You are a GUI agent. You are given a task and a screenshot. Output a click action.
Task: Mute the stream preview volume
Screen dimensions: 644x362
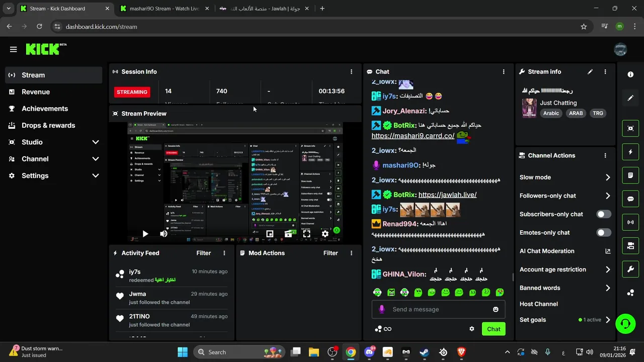tap(164, 234)
